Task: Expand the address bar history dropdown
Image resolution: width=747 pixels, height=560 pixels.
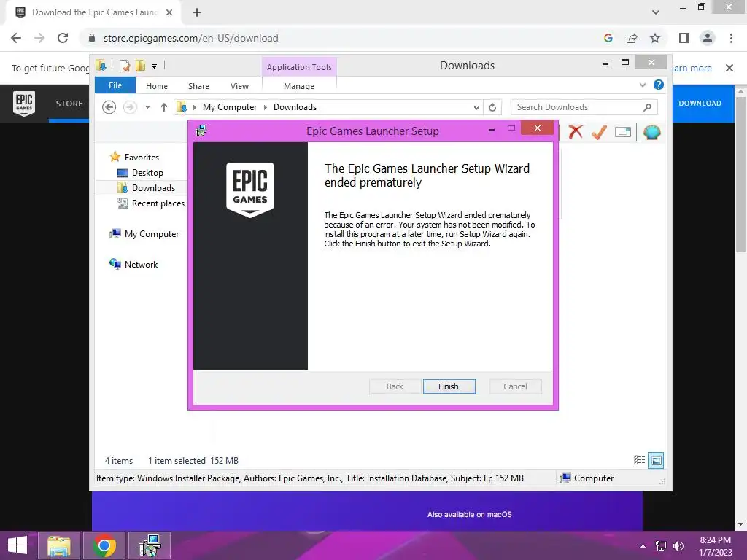Action: pyautogui.click(x=476, y=108)
